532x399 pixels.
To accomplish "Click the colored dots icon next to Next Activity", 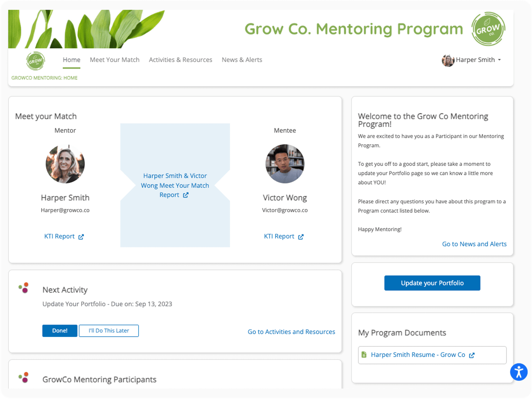I will [24, 288].
